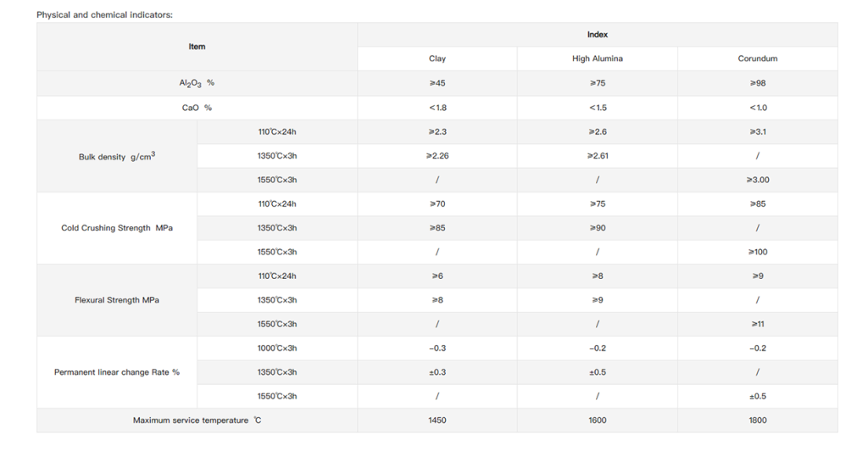Click the '≥2.26' Clay bulk density value

[437, 156]
